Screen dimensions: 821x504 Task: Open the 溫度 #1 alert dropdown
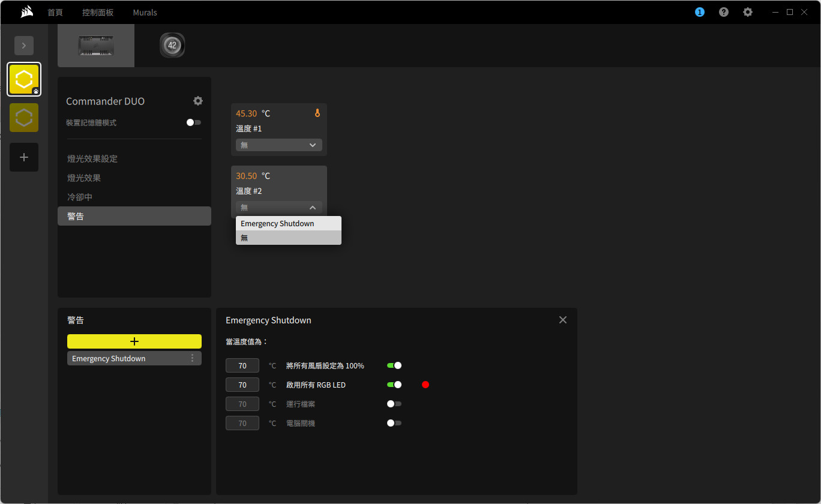click(x=279, y=145)
